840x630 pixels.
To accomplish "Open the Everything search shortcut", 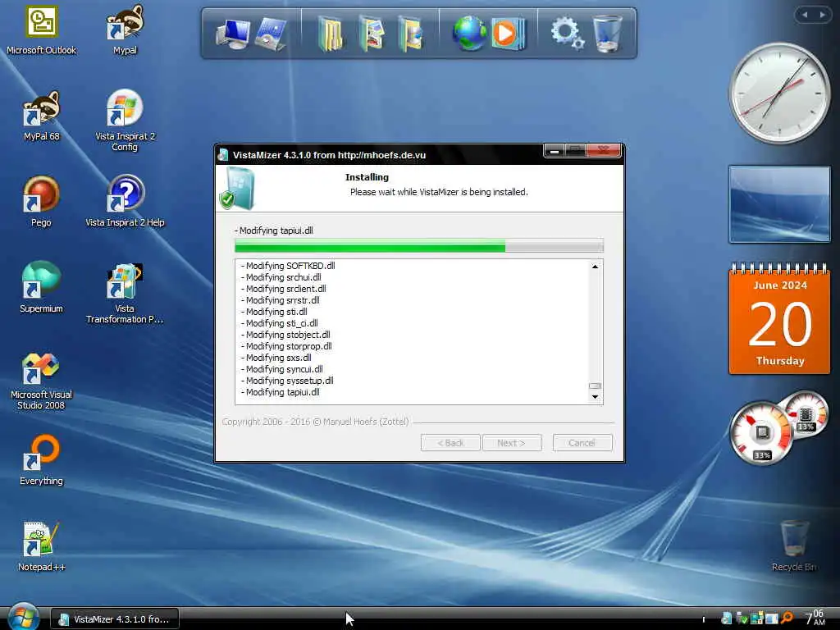I will coord(41,459).
